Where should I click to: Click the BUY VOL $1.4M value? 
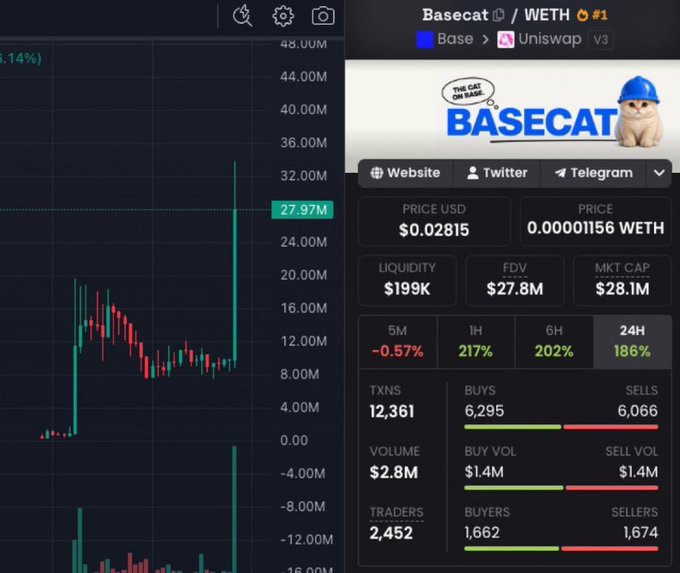pos(484,471)
